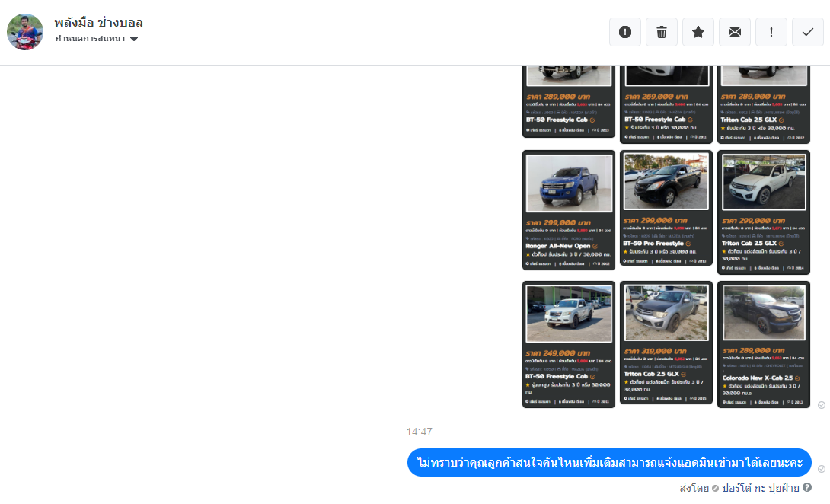The image size is (830, 504).
Task: Flag conversation with exclamation mark icon
Action: pyautogui.click(x=771, y=32)
